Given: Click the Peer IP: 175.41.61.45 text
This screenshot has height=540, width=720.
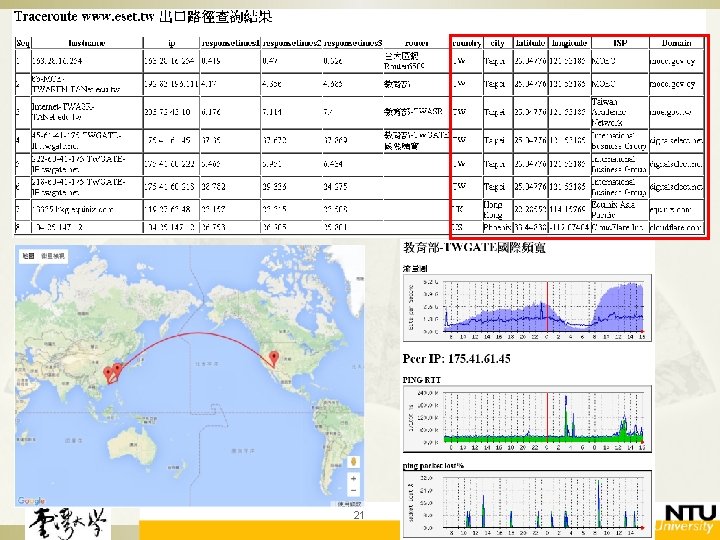Looking at the screenshot, I should [x=456, y=359].
